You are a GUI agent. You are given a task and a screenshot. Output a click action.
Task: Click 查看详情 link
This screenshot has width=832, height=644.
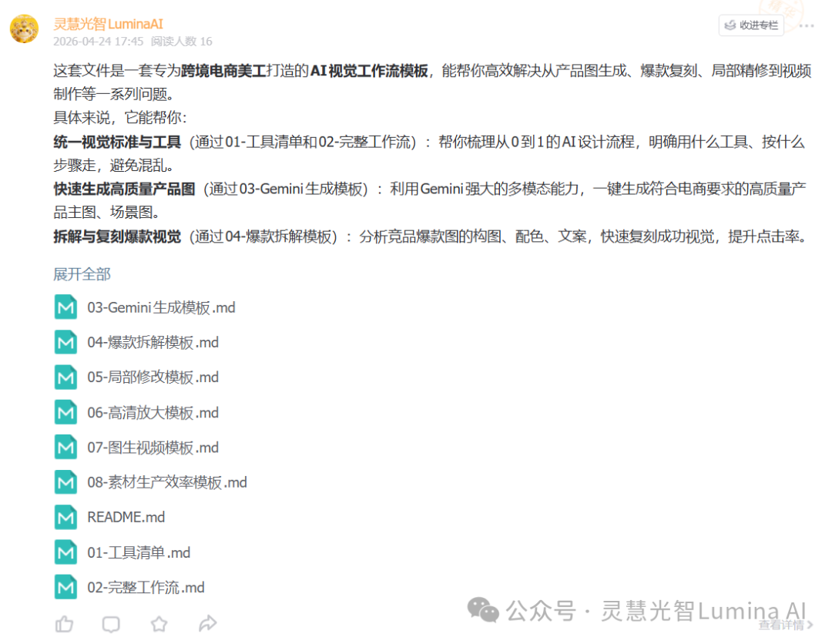click(786, 626)
